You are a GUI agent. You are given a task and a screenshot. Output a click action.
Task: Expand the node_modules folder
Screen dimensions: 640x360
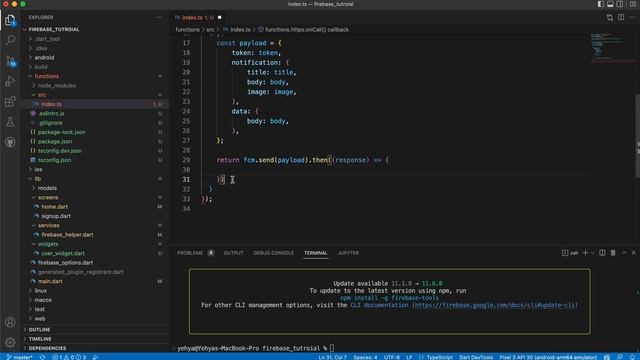click(x=57, y=86)
